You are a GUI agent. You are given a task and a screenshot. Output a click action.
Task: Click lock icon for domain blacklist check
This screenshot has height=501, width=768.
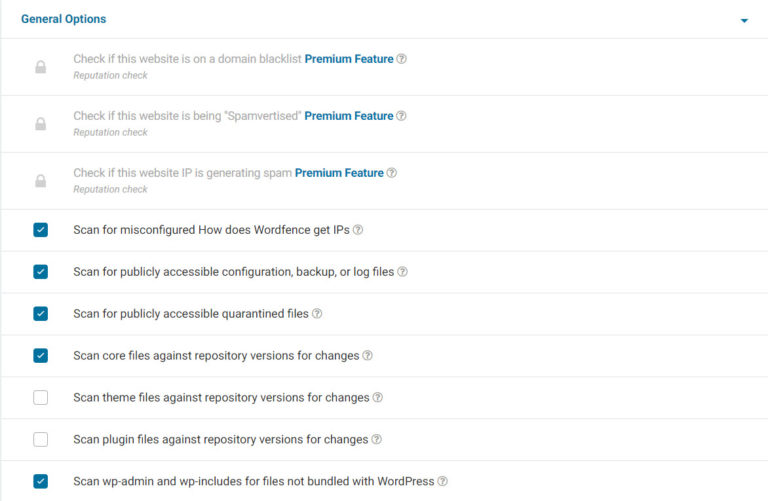coord(40,67)
